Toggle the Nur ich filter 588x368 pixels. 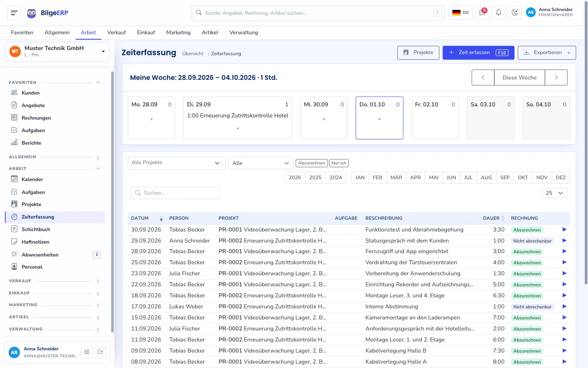[339, 163]
